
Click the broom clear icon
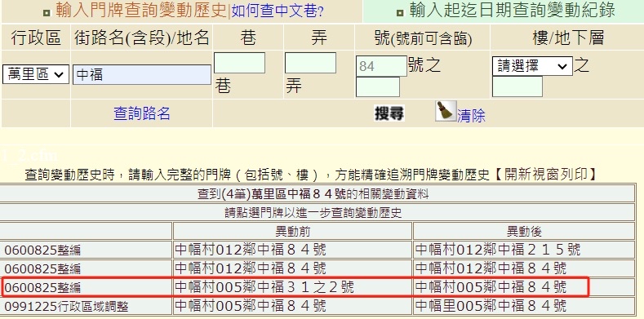pyautogui.click(x=445, y=111)
